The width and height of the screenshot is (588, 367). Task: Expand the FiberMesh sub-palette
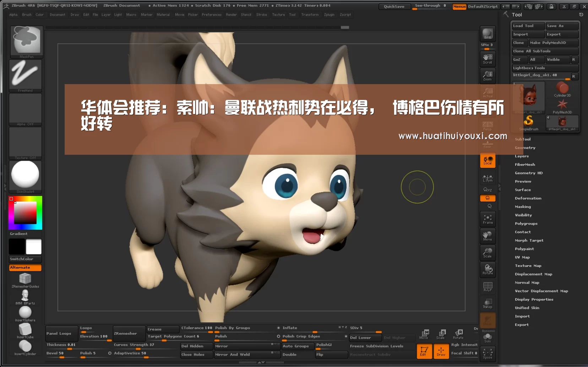click(x=525, y=165)
